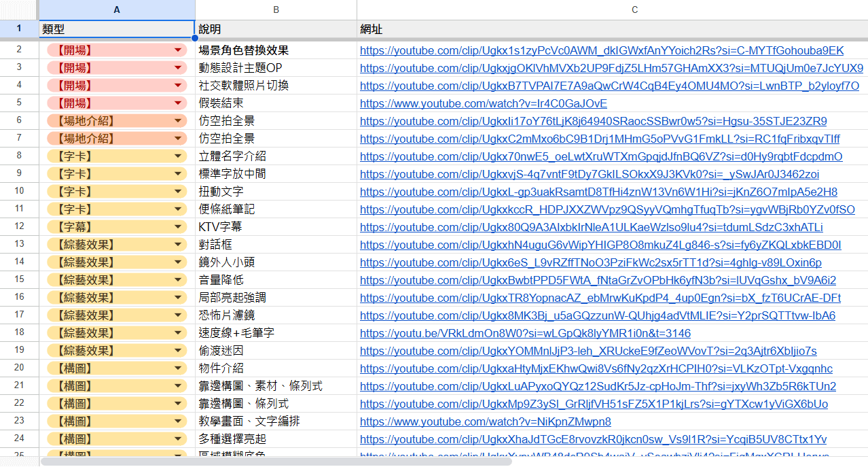Image resolution: width=868 pixels, height=467 pixels.
Task: Select column A header
Action: 117,10
